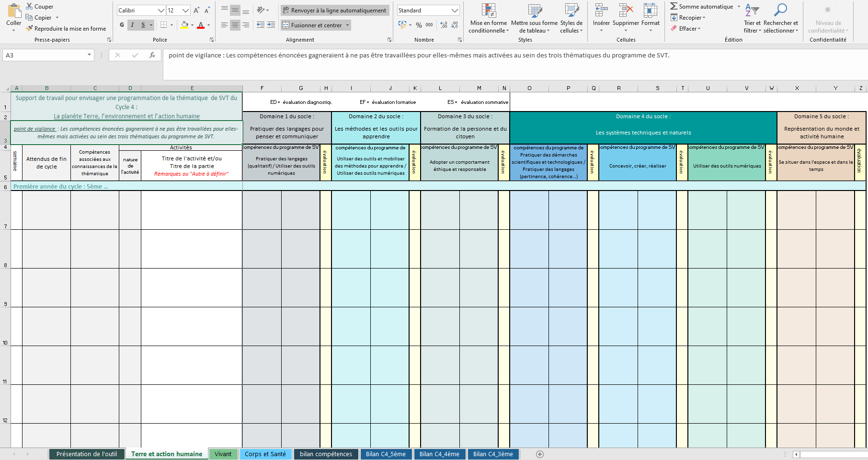
Task: Switch to the Vivant sheet tab
Action: click(223, 454)
